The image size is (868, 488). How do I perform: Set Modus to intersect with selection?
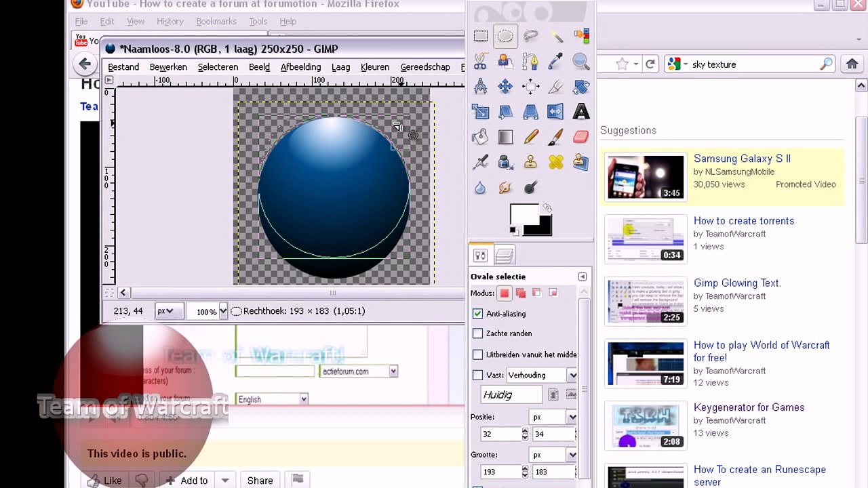(553, 293)
